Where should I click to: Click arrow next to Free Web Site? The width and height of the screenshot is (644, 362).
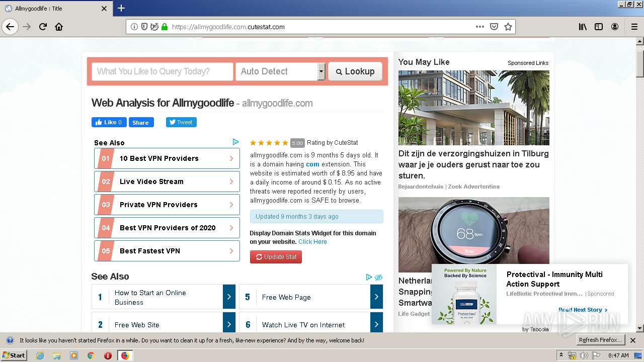click(x=229, y=323)
